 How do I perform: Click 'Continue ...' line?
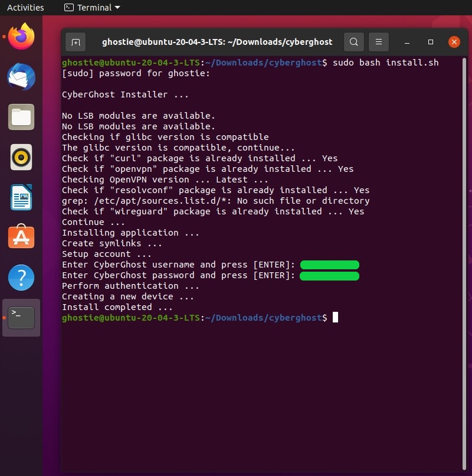pos(93,222)
